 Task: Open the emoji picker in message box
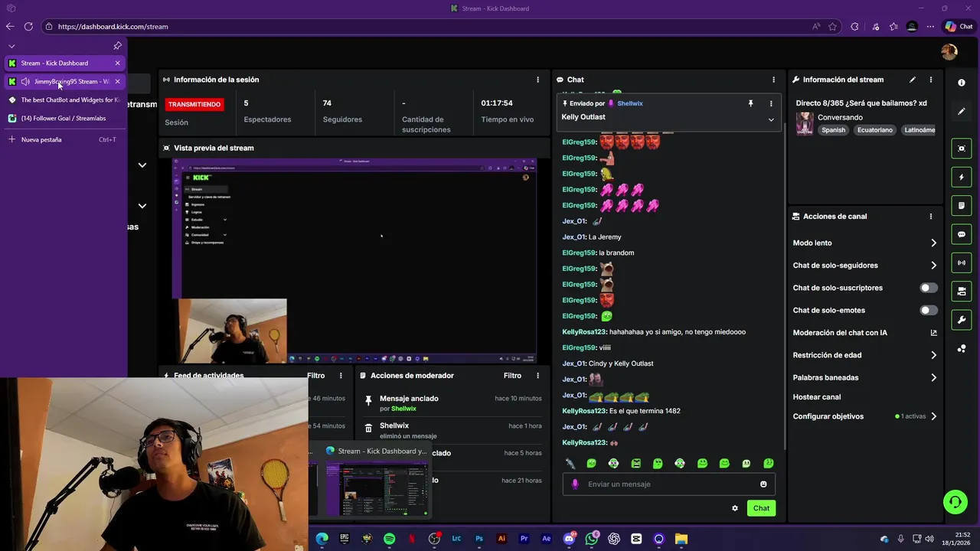[763, 484]
